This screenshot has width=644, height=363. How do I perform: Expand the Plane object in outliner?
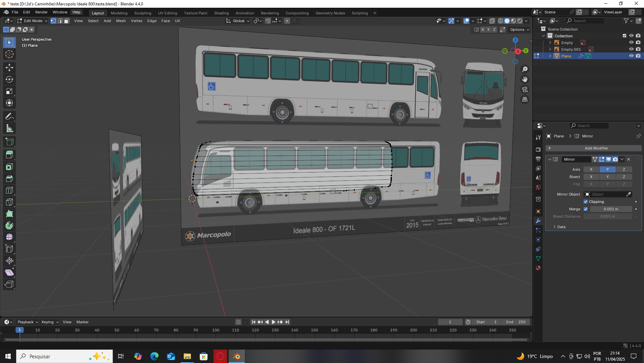click(550, 56)
